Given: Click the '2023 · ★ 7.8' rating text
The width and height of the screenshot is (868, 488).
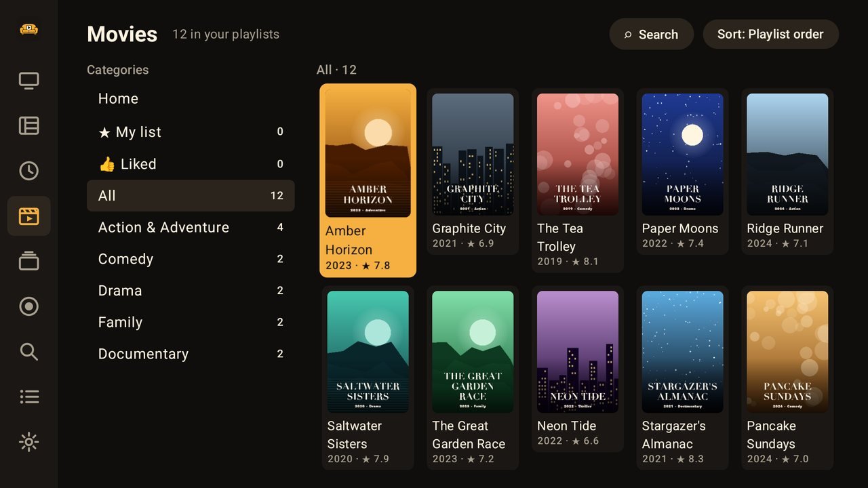Looking at the screenshot, I should (x=358, y=266).
